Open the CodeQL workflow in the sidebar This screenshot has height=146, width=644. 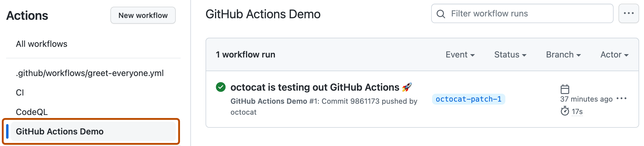32,112
